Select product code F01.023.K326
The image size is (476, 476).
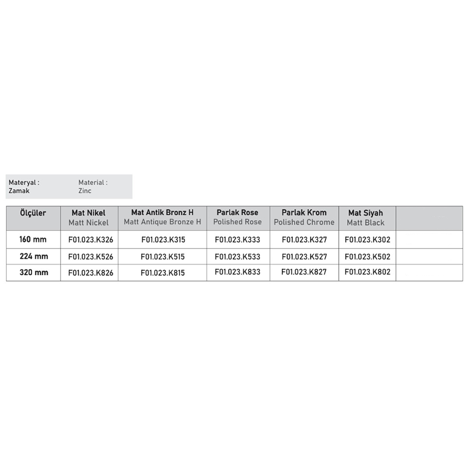coord(90,240)
